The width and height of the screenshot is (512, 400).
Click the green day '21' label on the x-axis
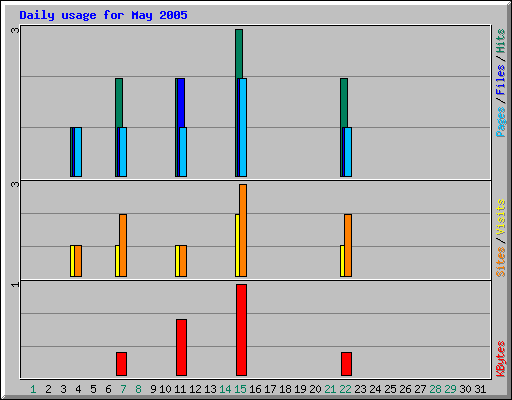tap(330, 389)
